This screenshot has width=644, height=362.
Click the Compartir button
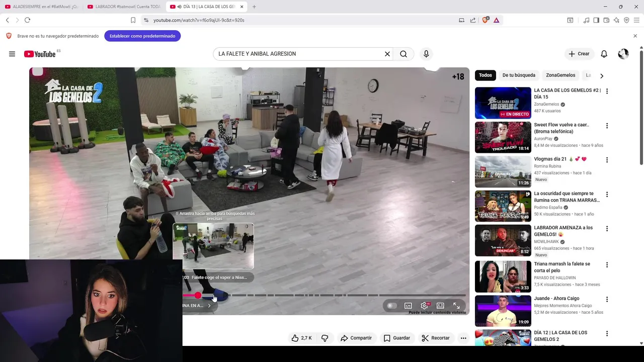[x=356, y=338]
